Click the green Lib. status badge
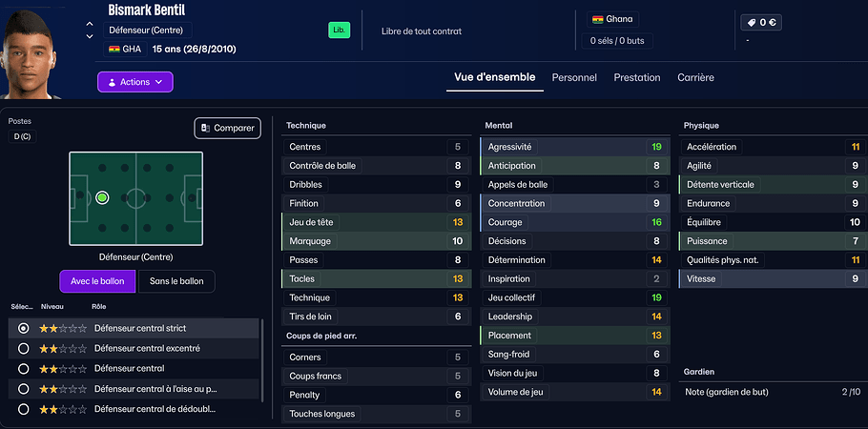868x429 pixels. click(338, 31)
